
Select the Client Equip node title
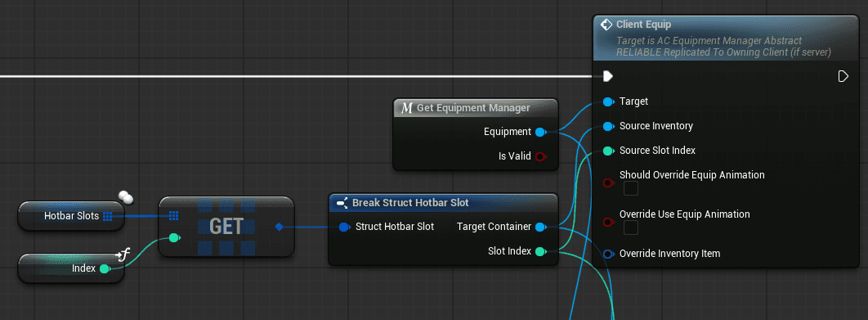643,25
